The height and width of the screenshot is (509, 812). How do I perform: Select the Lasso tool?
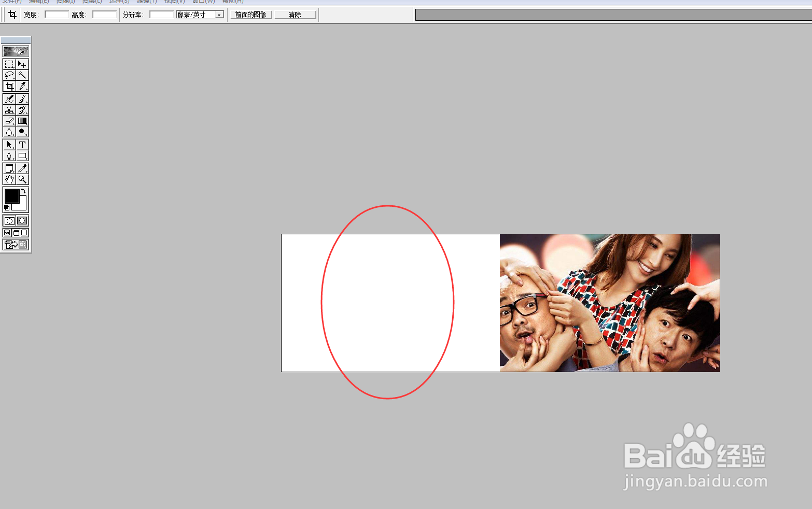coord(9,75)
